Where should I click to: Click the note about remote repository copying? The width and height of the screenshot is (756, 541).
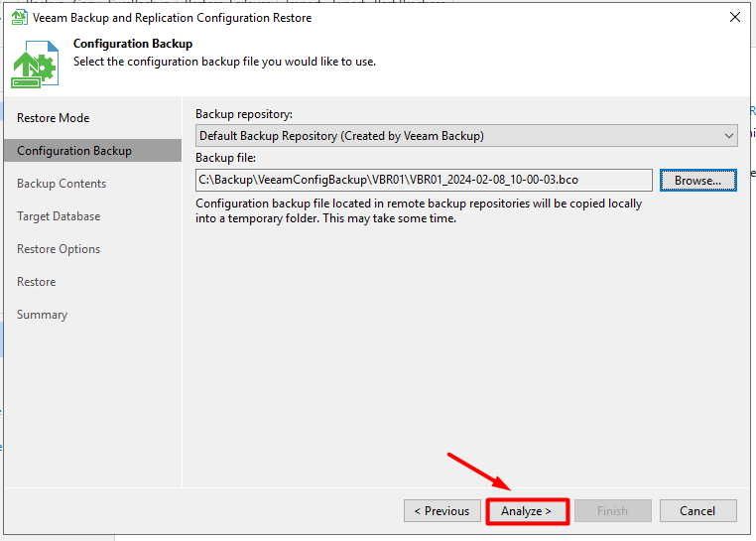(419, 210)
